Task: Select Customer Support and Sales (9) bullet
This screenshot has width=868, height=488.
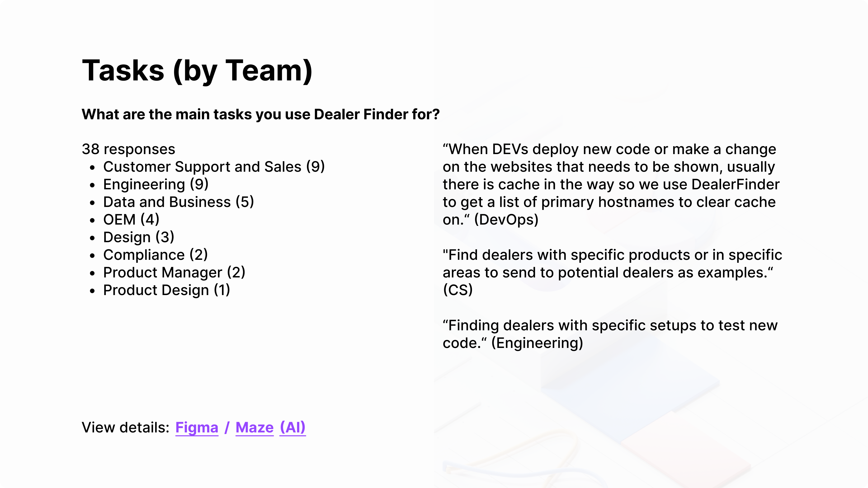Action: [214, 167]
